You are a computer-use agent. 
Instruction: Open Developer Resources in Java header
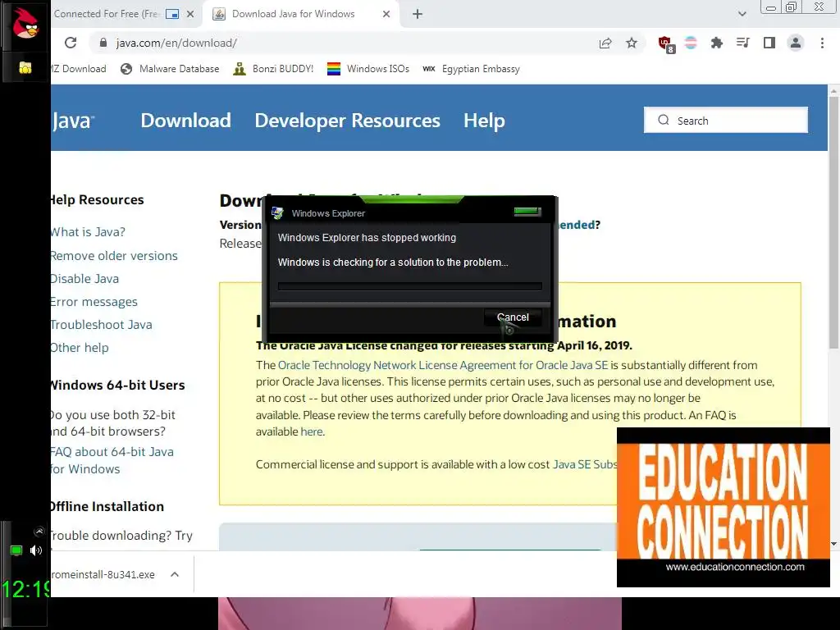coord(347,121)
